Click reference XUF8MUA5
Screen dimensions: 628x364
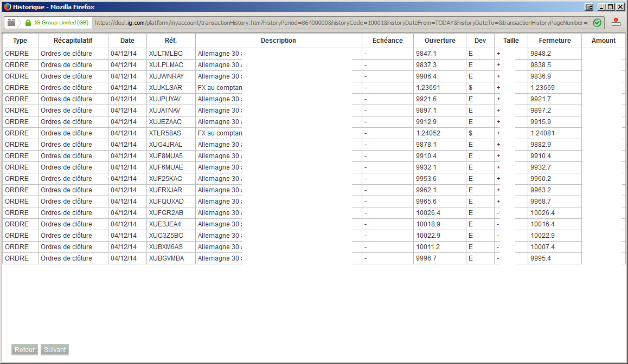[166, 156]
